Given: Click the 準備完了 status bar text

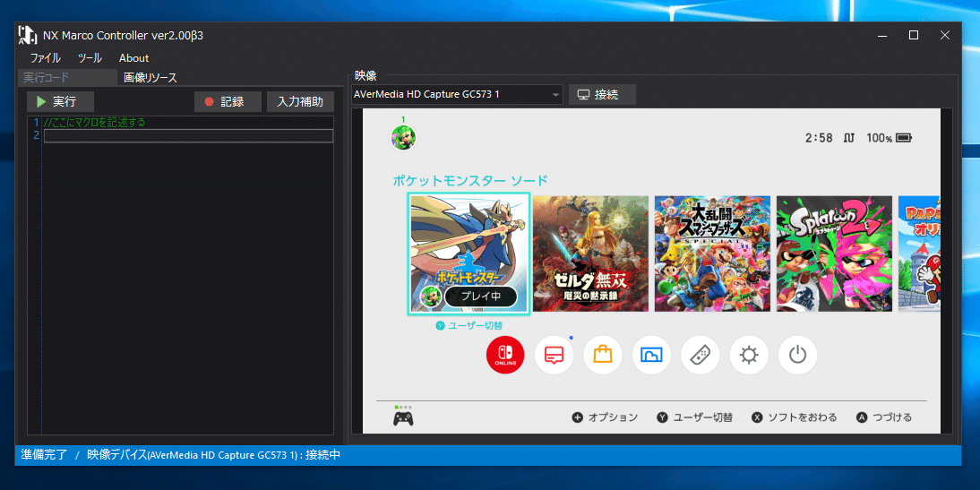Looking at the screenshot, I should tap(44, 455).
